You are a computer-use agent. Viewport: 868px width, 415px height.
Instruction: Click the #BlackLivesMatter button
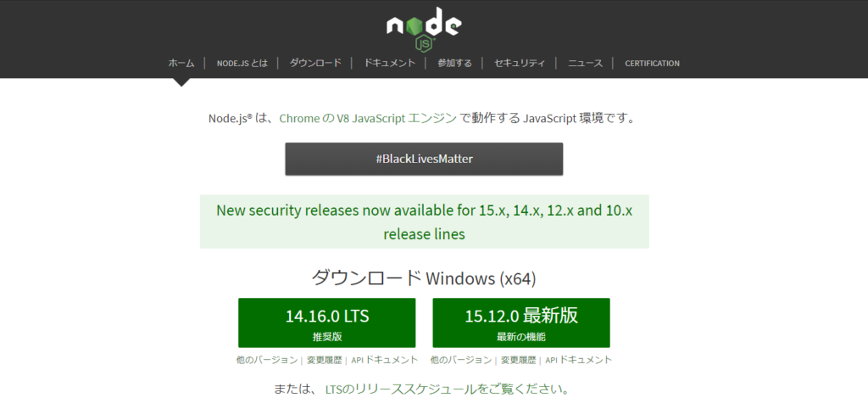tap(424, 159)
